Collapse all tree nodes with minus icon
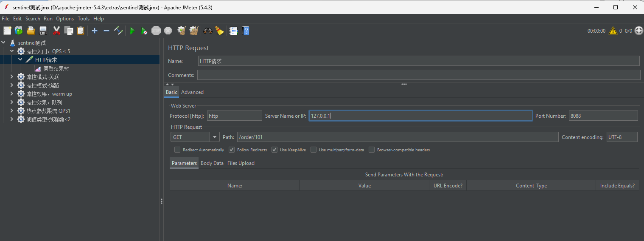 click(106, 31)
